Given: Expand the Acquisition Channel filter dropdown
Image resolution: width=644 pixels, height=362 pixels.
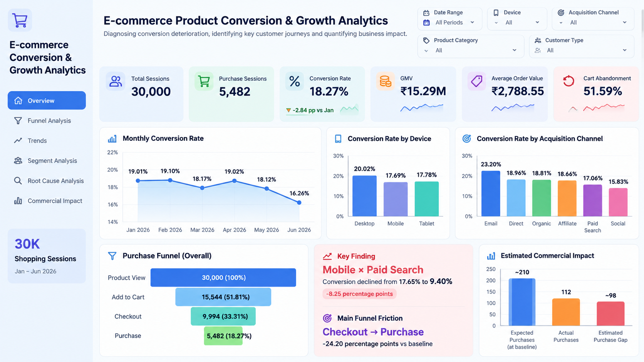Looking at the screenshot, I should pos(593,23).
